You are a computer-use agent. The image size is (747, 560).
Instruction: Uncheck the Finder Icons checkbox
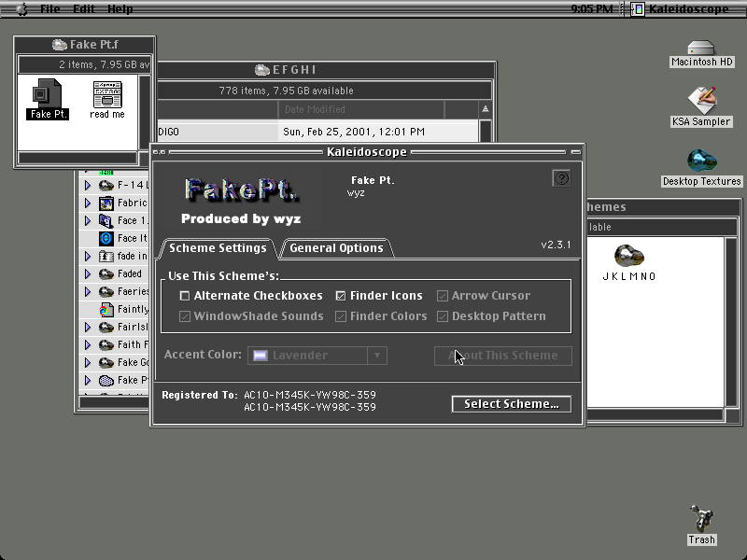click(341, 296)
